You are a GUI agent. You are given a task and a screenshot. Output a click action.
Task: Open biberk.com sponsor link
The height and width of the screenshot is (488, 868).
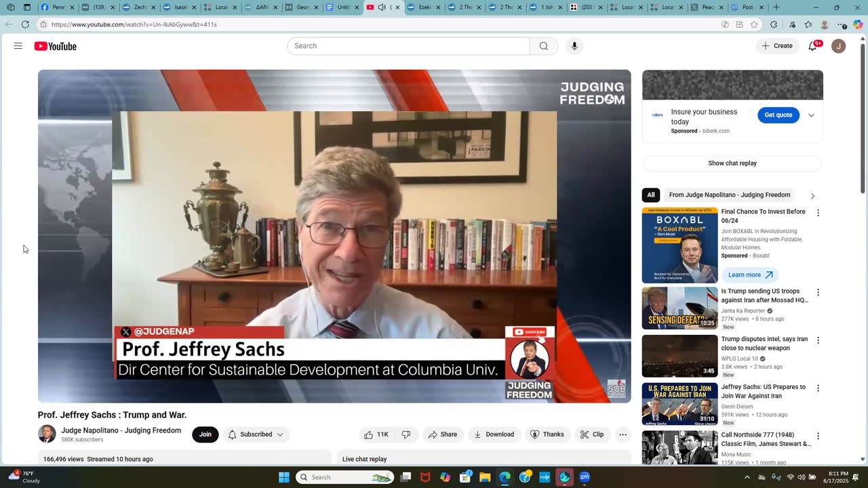pyautogui.click(x=716, y=131)
